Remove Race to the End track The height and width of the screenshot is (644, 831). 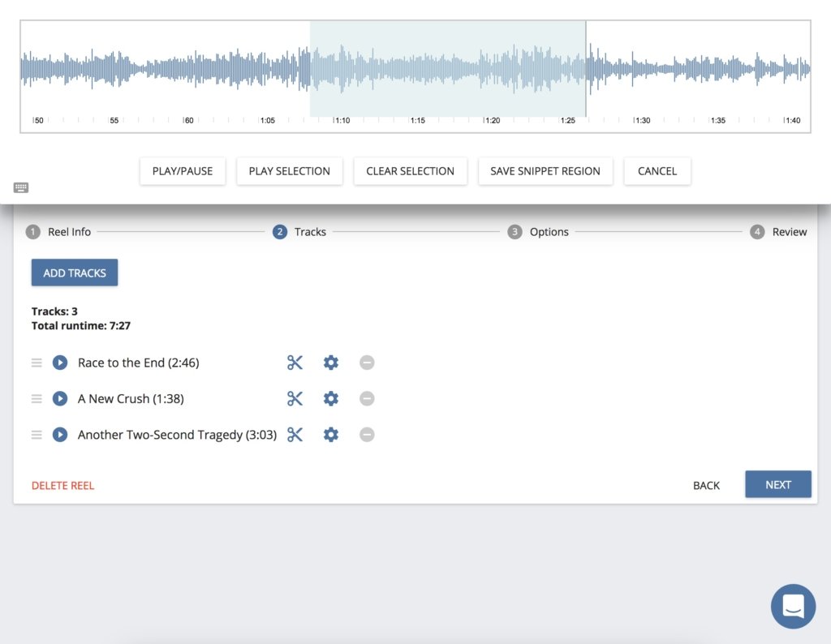[x=367, y=363]
